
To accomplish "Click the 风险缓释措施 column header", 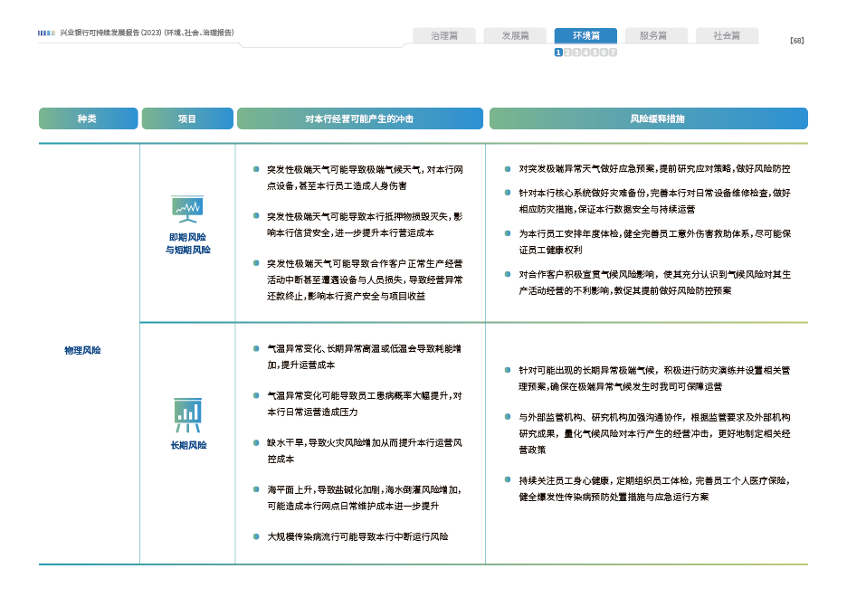I will (x=648, y=118).
